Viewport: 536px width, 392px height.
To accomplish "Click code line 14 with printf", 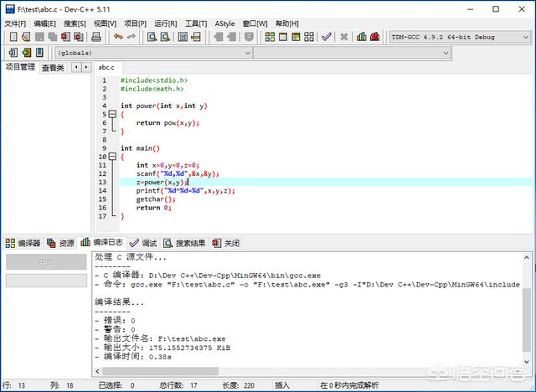I will click(186, 191).
